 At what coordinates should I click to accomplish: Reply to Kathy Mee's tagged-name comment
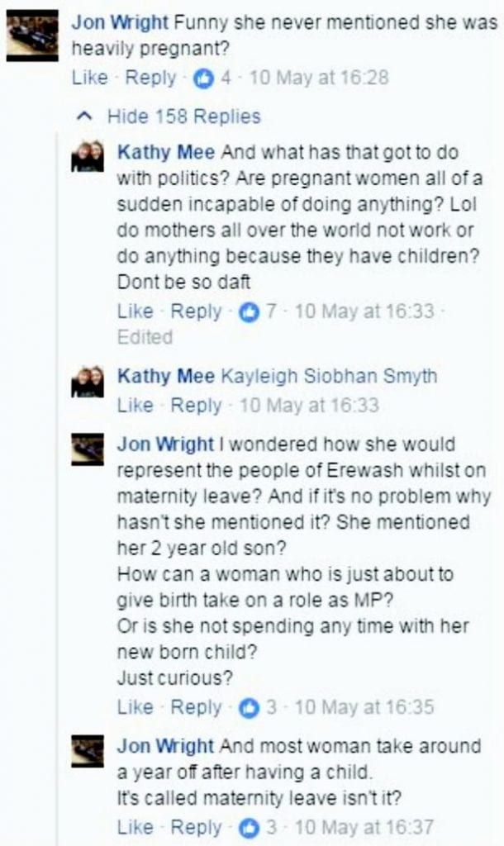coord(196,405)
